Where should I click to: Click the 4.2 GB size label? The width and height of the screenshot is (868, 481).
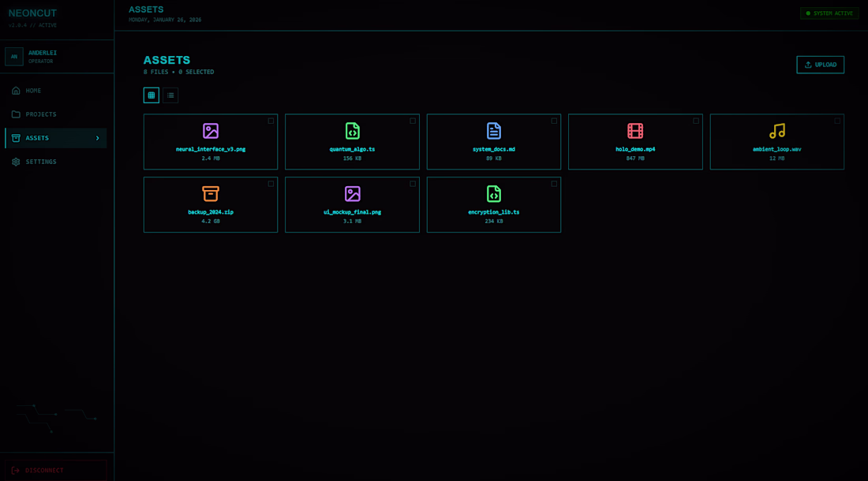(x=211, y=221)
